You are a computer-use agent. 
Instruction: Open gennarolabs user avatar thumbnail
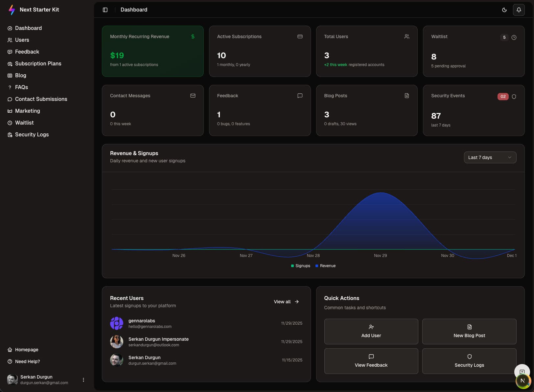coord(117,323)
